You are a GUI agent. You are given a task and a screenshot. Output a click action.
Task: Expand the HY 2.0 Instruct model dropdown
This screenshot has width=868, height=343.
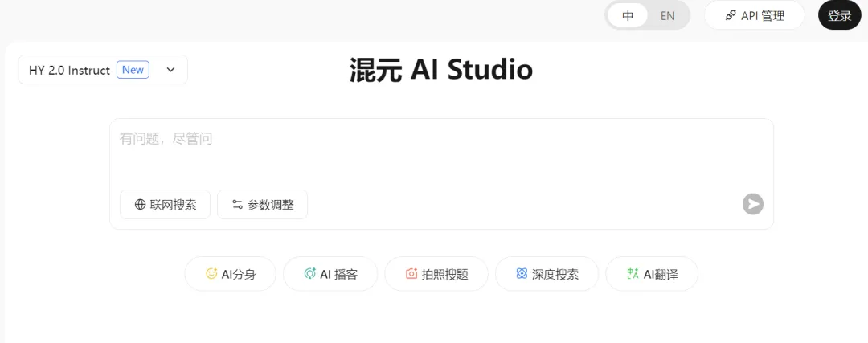tap(103, 70)
